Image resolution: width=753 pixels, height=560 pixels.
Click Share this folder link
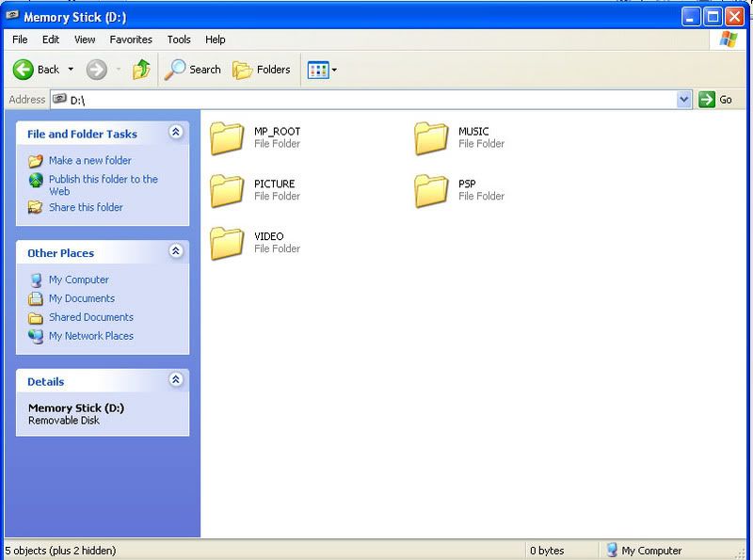pos(86,207)
